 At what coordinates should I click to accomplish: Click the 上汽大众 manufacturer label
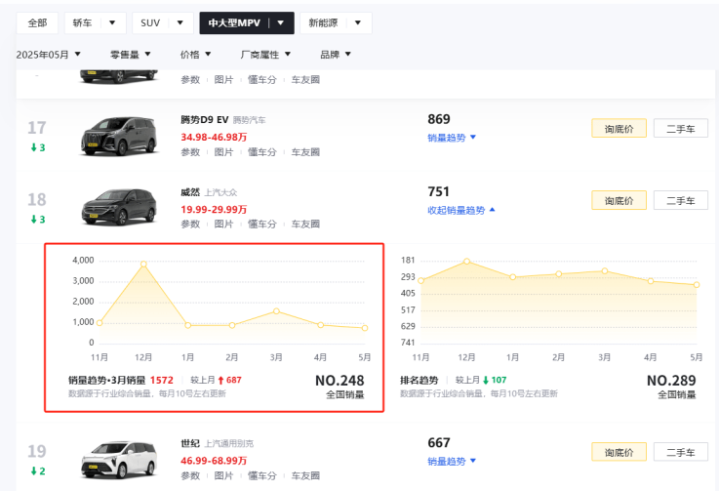point(221,193)
